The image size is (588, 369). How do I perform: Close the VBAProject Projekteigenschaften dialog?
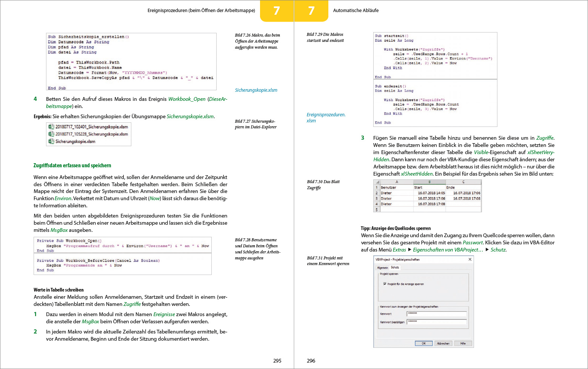click(x=470, y=259)
